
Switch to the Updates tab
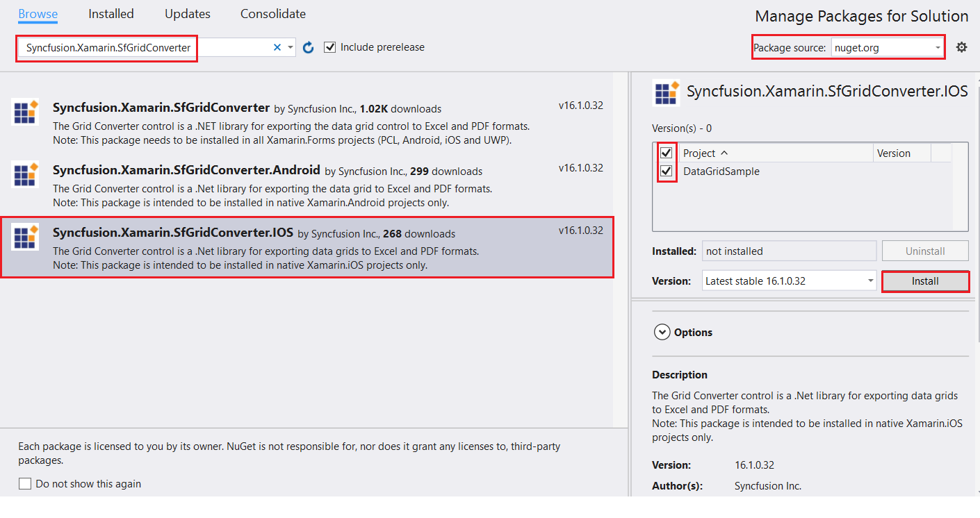[188, 14]
